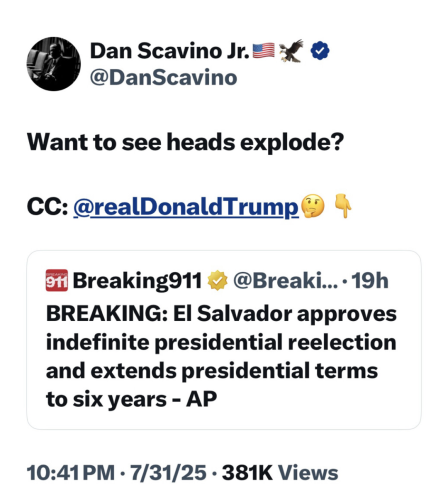
Task: Click the blue verified checkmark badge
Action: tap(320, 51)
